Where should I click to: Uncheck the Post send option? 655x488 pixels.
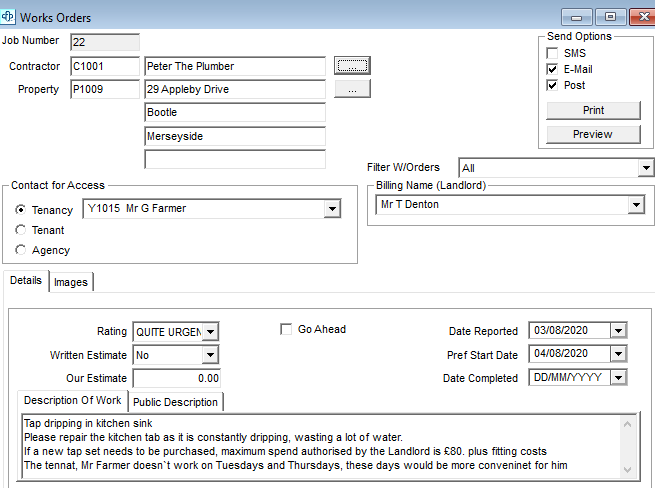click(552, 85)
